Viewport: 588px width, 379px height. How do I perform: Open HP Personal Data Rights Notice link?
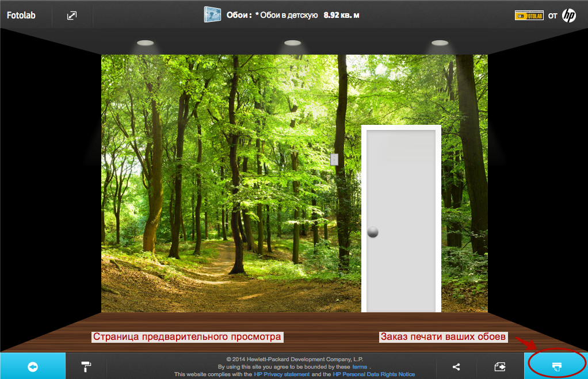[374, 374]
